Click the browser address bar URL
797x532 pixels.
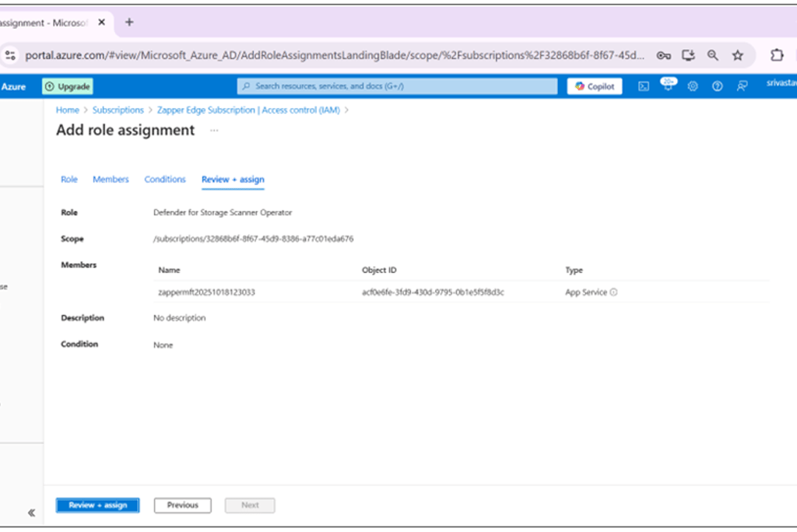(x=335, y=55)
